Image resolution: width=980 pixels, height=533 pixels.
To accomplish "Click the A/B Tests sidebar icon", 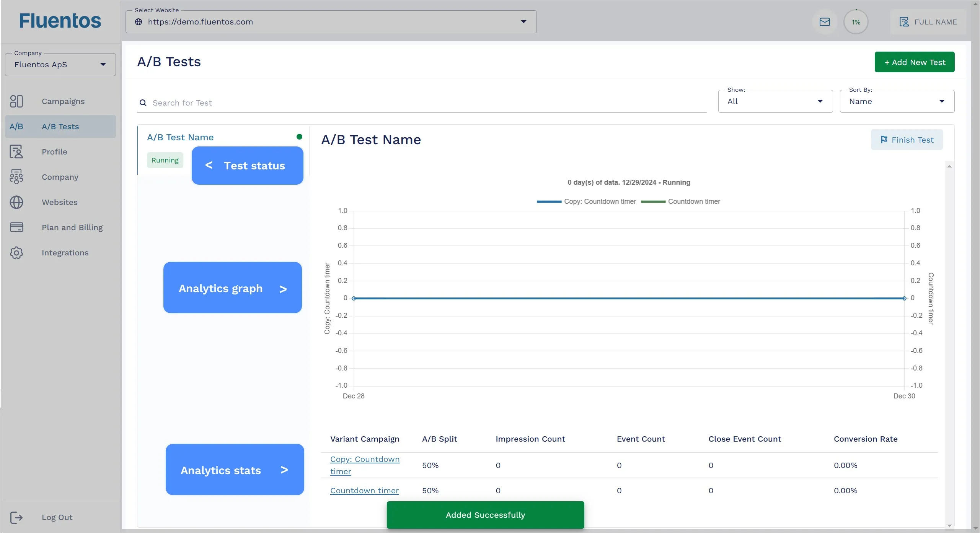I will point(16,126).
